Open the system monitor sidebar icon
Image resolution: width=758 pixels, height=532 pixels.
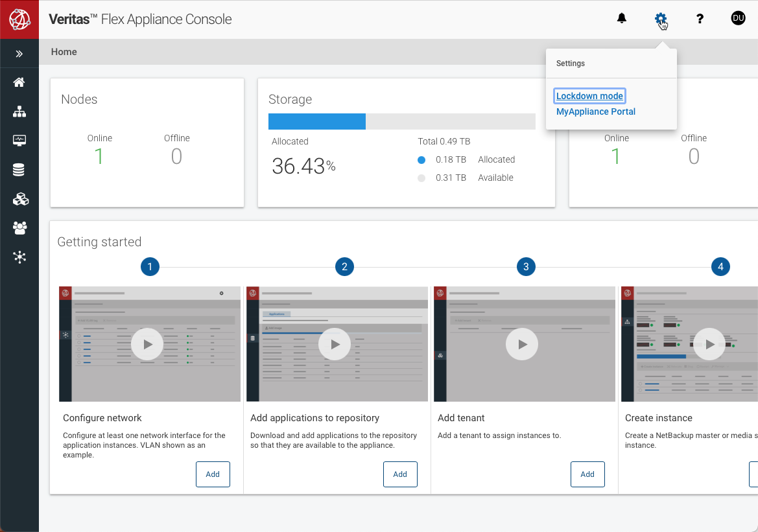point(19,141)
